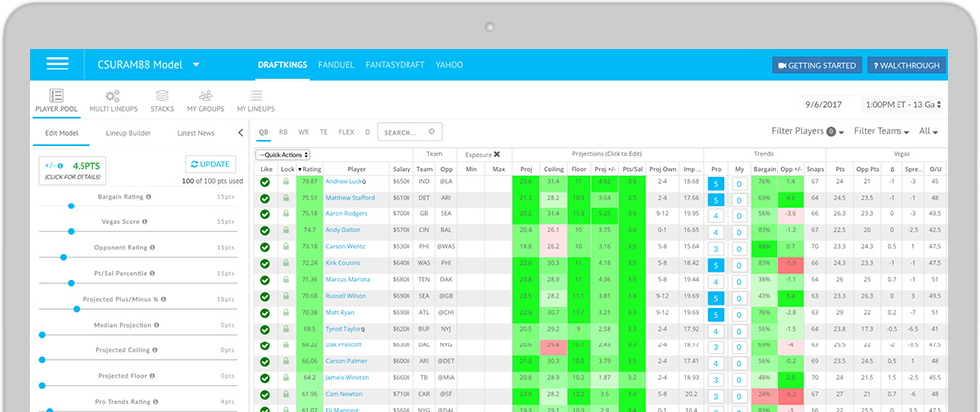Open the 1:00PM ET slate dropdown
The width and height of the screenshot is (980, 412).
click(903, 105)
